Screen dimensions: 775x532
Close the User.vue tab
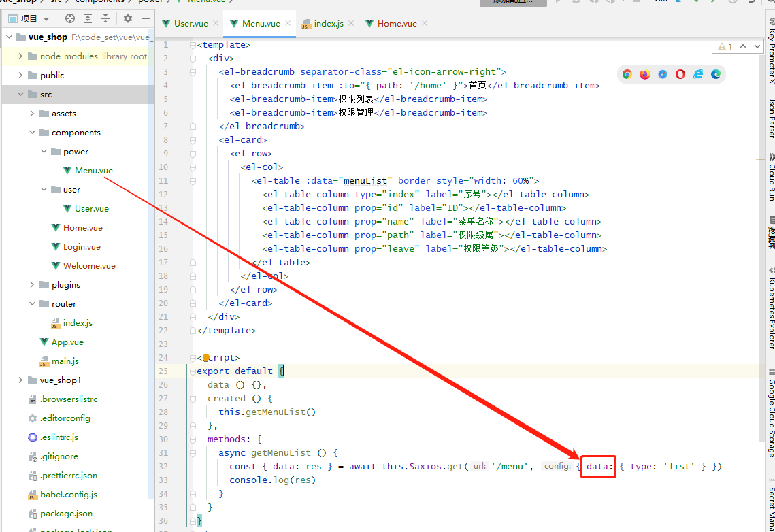(216, 23)
